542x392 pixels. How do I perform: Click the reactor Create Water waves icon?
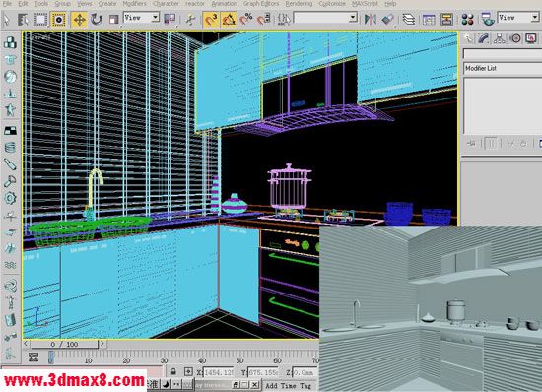(10, 265)
